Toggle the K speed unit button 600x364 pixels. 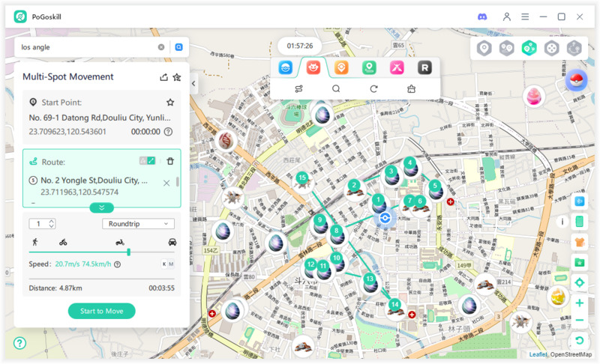pos(164,264)
